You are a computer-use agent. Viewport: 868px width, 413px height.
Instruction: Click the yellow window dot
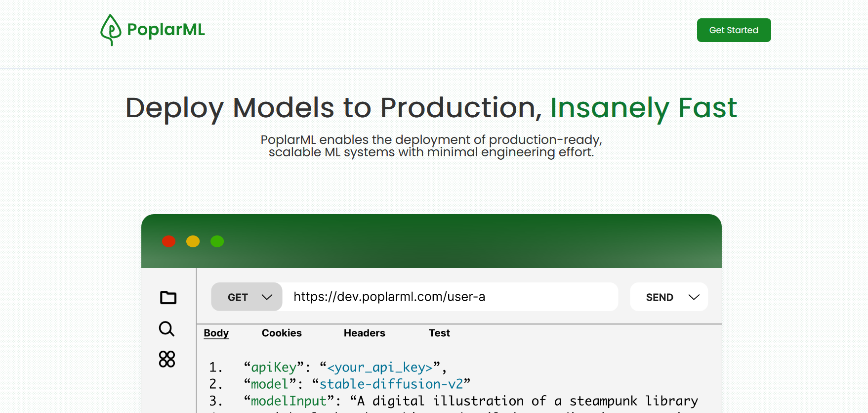click(193, 241)
